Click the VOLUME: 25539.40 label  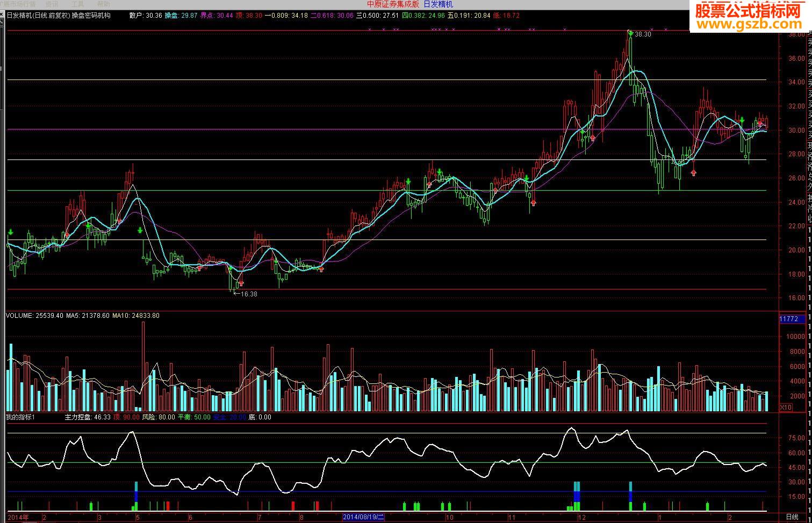tap(34, 316)
